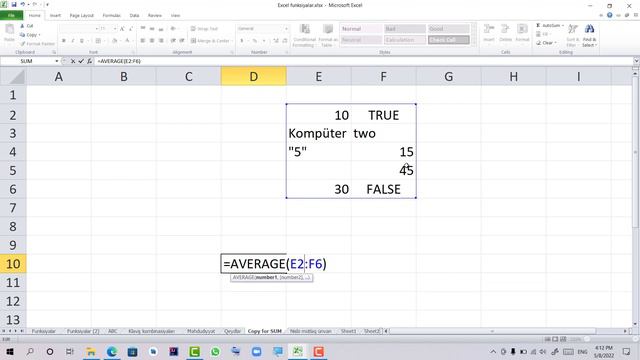Click the Borders icon
Screen dimensions: 640x360
click(98, 41)
